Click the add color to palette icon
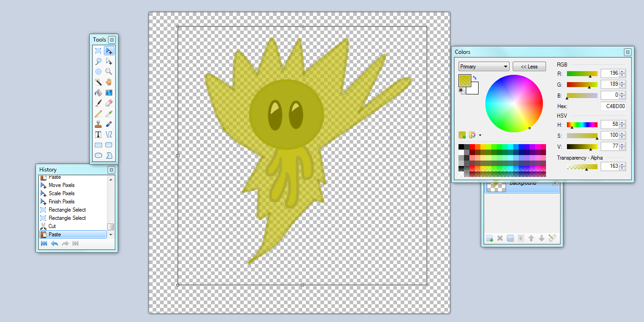 462,135
